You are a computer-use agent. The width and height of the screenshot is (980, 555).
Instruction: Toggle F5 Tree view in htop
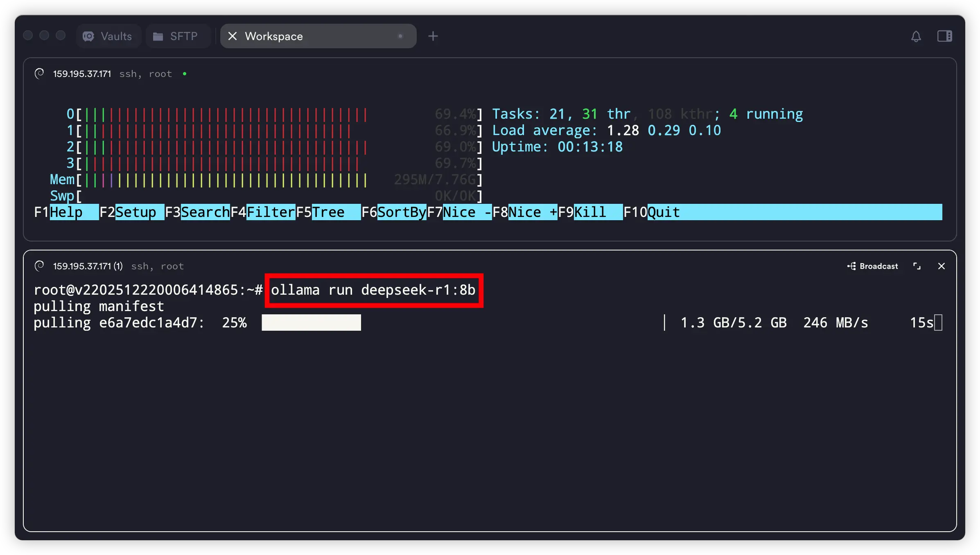click(328, 212)
